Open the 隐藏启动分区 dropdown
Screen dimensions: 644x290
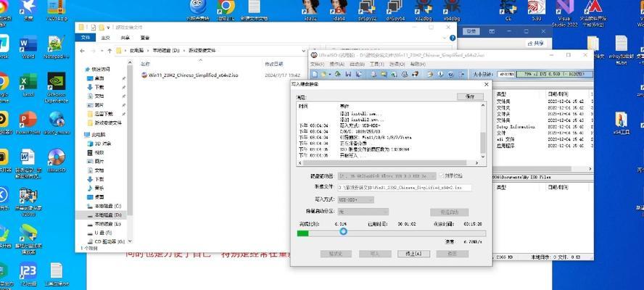pos(363,212)
